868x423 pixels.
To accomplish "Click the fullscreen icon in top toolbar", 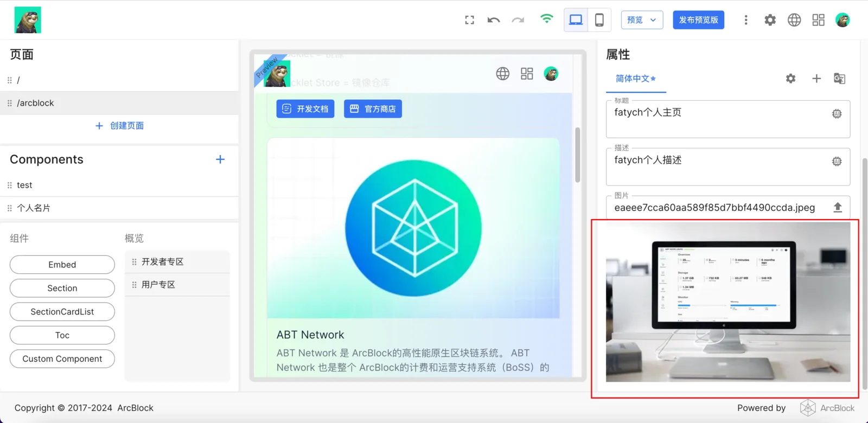I will pos(470,20).
